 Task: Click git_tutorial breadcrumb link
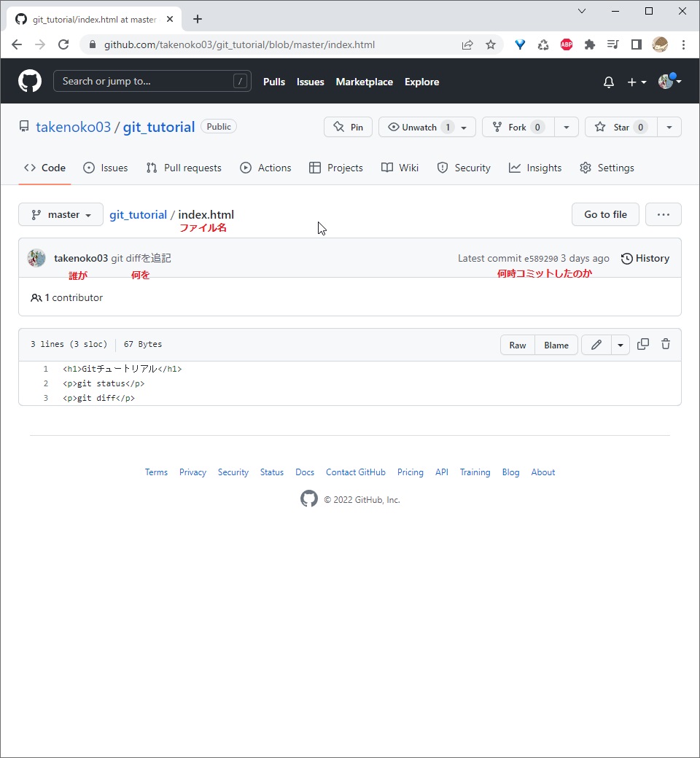coord(138,214)
